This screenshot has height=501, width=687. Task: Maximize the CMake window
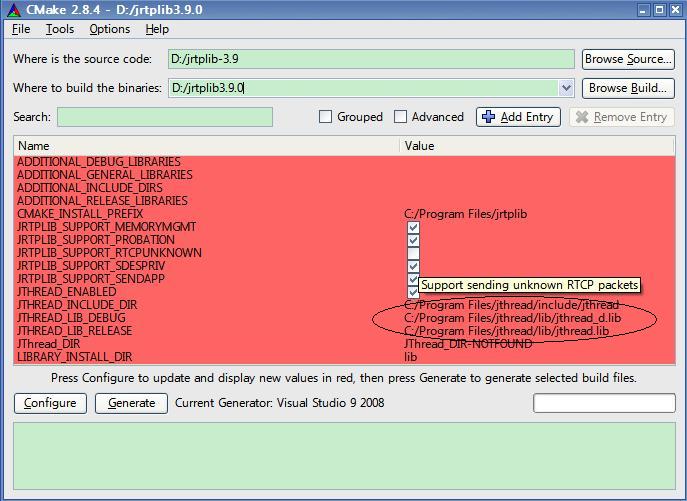pyautogui.click(x=659, y=10)
